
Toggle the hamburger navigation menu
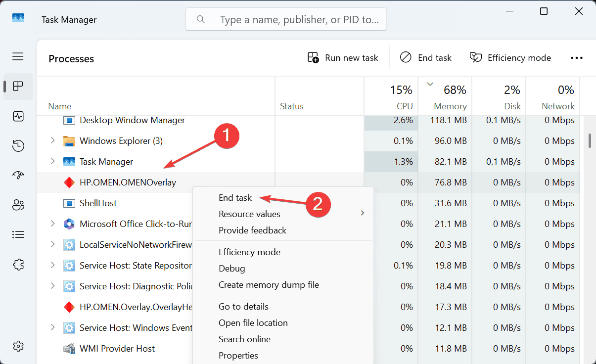tap(18, 56)
